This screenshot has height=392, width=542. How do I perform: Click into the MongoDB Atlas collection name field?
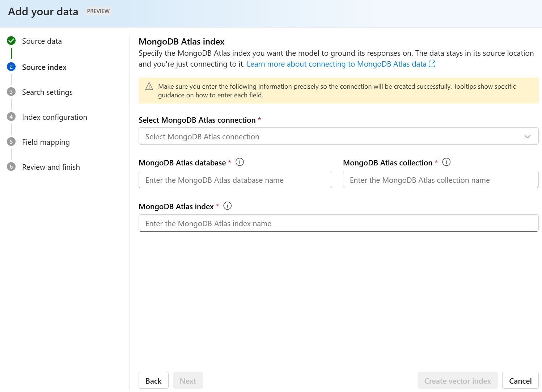coord(440,180)
